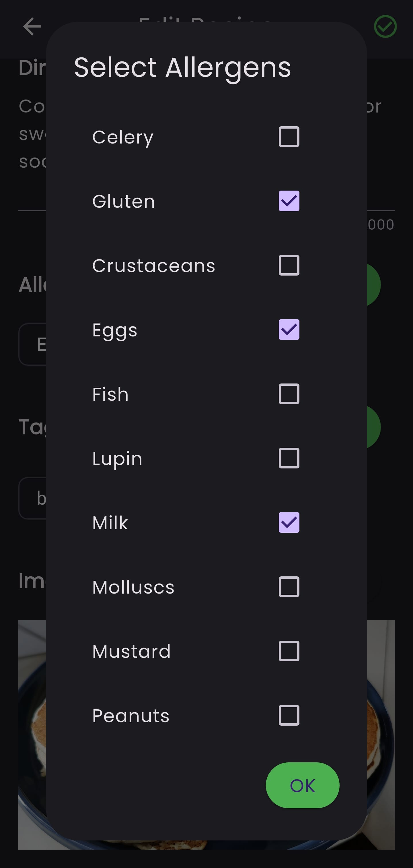This screenshot has width=413, height=868.
Task: Select the Molluscs checkbox
Action: (289, 587)
